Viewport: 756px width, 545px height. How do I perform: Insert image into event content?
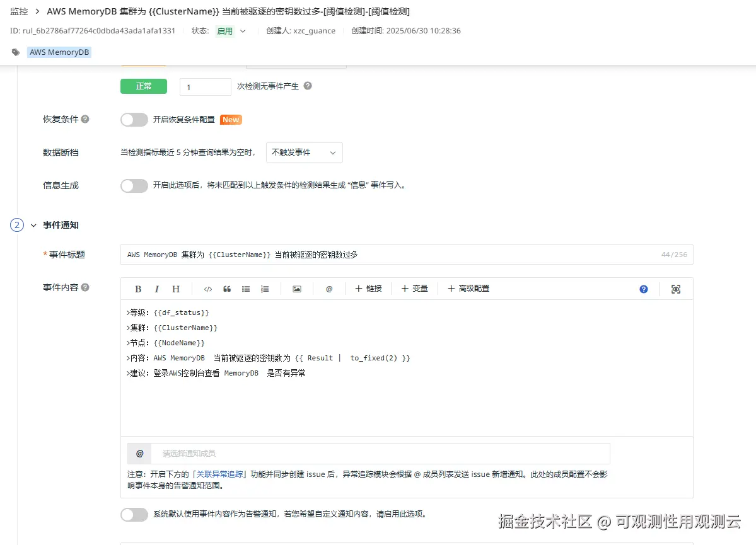[297, 289]
